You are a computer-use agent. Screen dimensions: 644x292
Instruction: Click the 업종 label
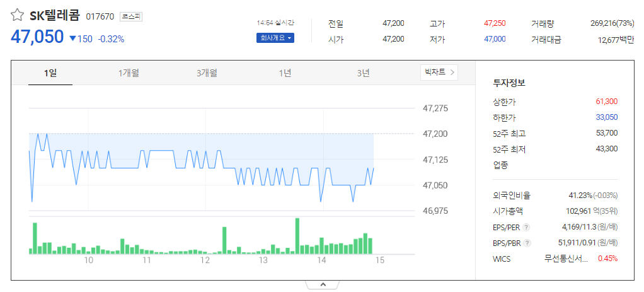click(x=500, y=165)
